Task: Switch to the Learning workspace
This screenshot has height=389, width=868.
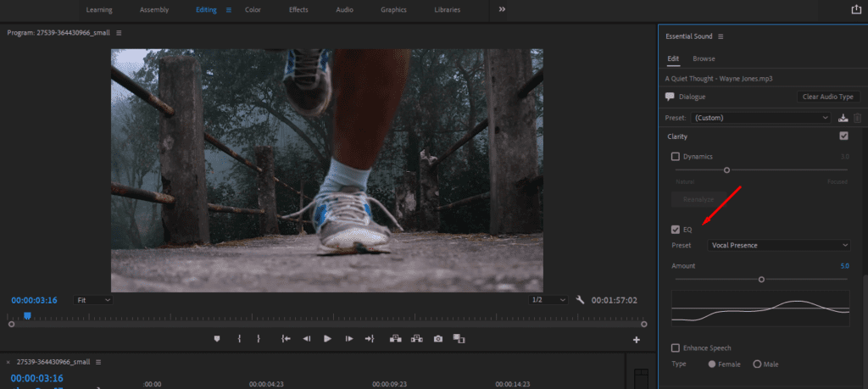Action: coord(99,10)
